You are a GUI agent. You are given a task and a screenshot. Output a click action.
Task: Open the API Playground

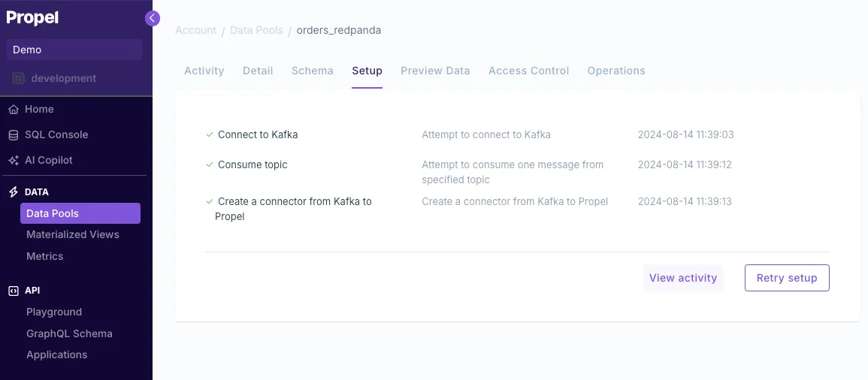54,312
